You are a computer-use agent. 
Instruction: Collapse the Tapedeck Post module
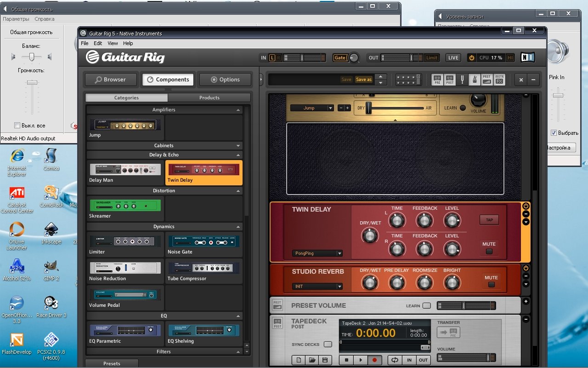click(526, 319)
